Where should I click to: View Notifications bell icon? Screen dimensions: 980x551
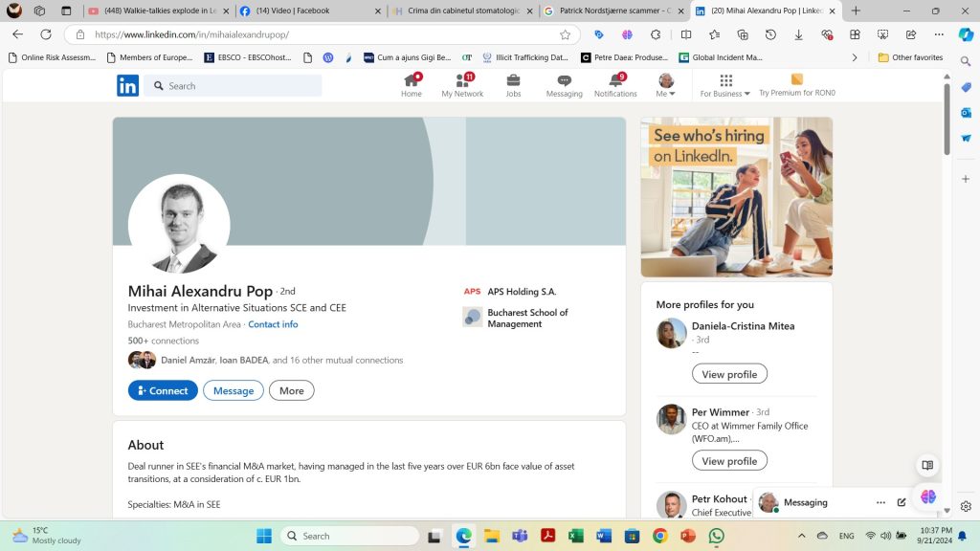(615, 81)
